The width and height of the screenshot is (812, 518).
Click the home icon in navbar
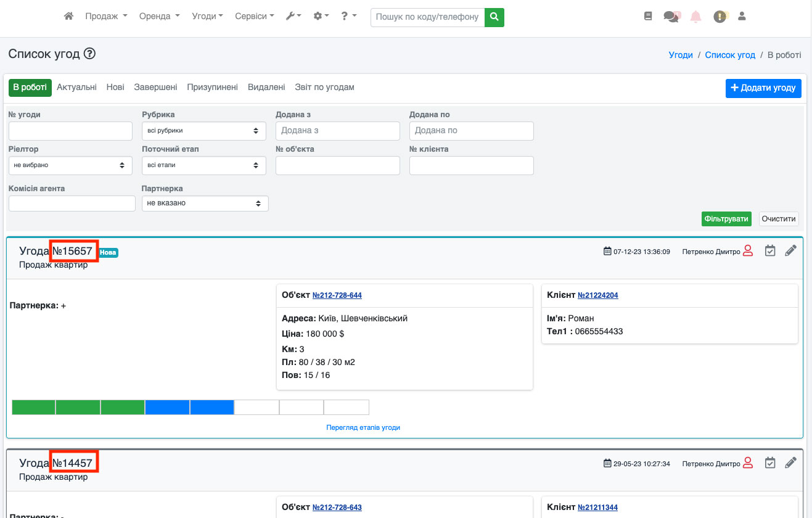tap(68, 17)
